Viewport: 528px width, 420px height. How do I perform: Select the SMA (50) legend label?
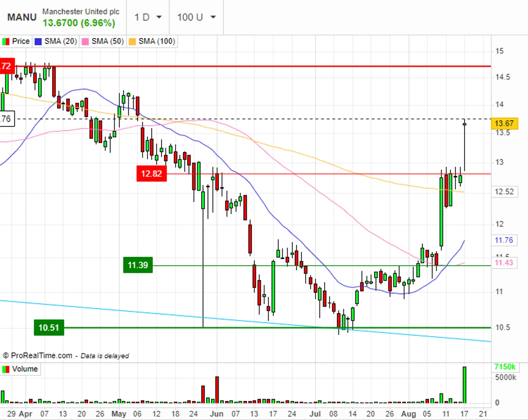pyautogui.click(x=107, y=41)
